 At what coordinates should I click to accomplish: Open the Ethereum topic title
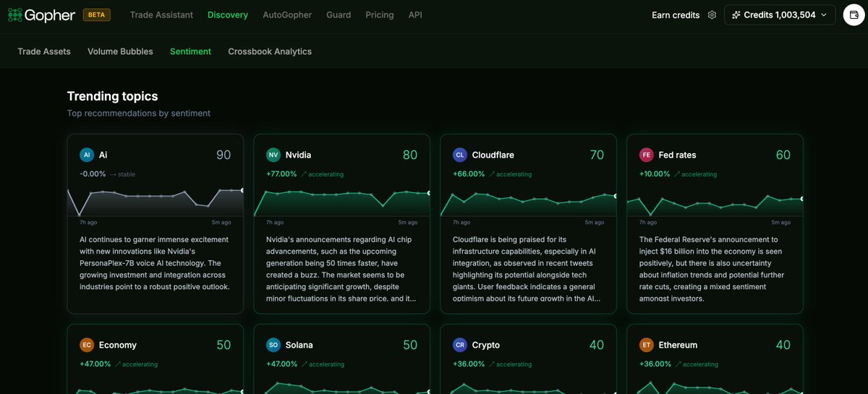click(x=678, y=345)
